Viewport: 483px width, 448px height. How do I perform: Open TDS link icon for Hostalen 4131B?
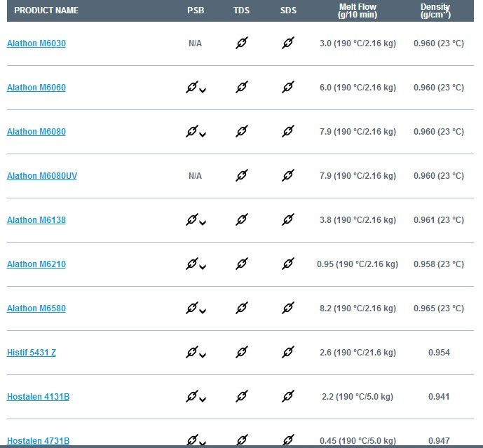tap(242, 396)
